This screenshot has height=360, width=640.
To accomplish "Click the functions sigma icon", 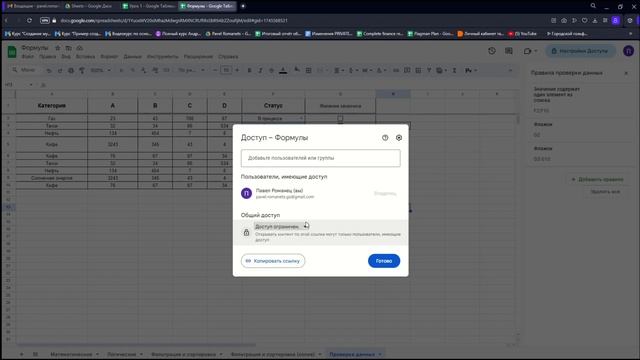I will (454, 71).
